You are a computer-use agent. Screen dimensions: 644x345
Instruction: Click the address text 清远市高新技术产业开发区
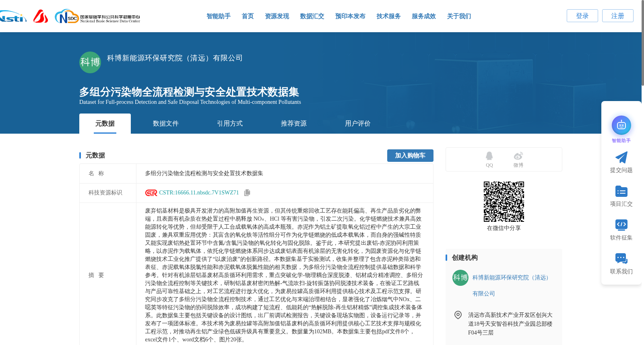point(510,324)
